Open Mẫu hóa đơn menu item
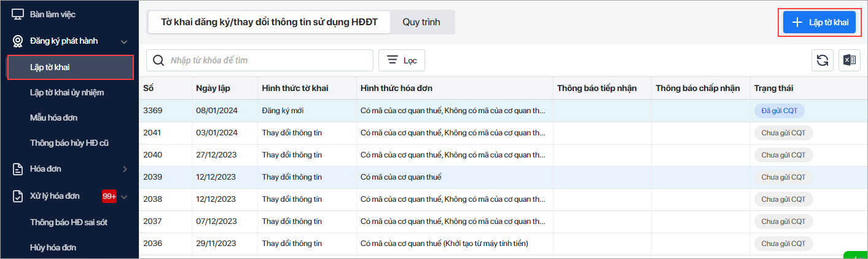 pyautogui.click(x=53, y=117)
